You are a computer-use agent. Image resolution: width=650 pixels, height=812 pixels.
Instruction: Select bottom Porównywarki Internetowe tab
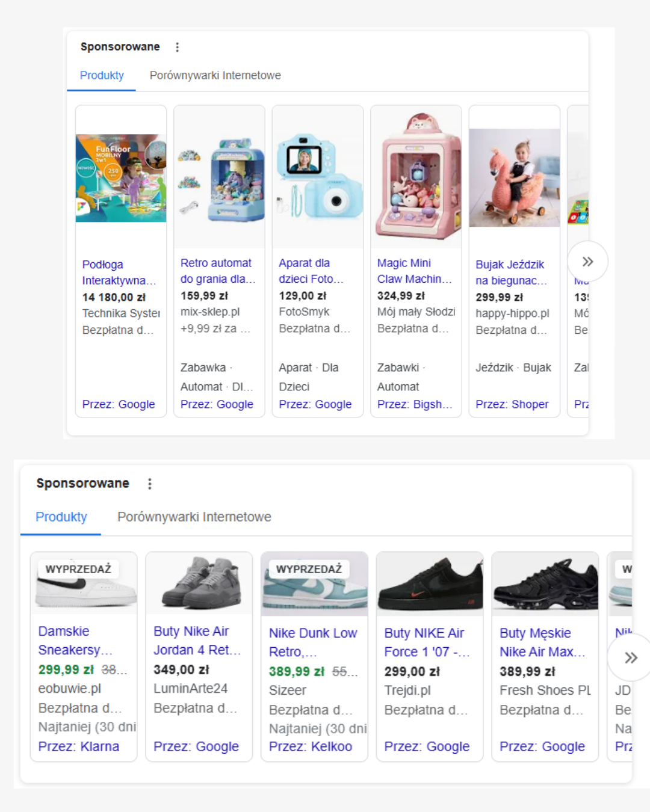(194, 517)
